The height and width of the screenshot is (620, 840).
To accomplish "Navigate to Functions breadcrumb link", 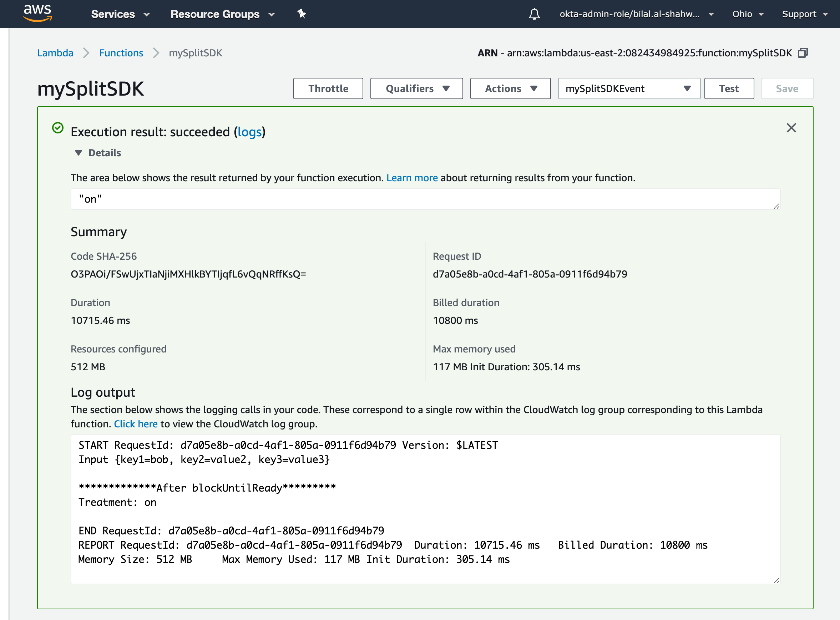I will click(x=121, y=53).
